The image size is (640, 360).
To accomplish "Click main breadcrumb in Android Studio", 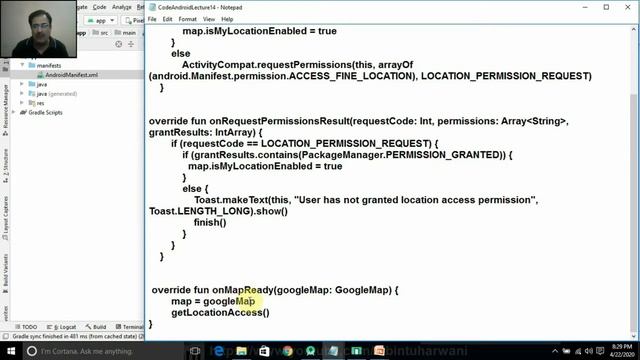I will click(125, 33).
